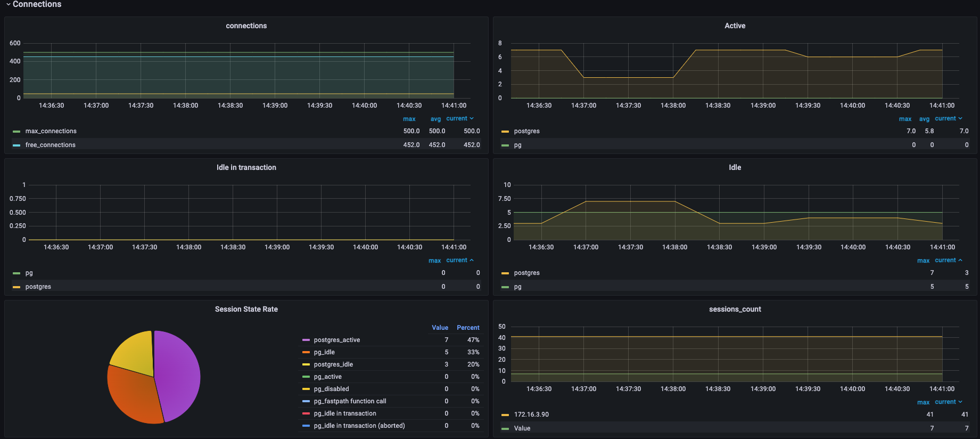The height and width of the screenshot is (439, 980).
Task: Sort Active legend by max column
Action: pyautogui.click(x=905, y=119)
